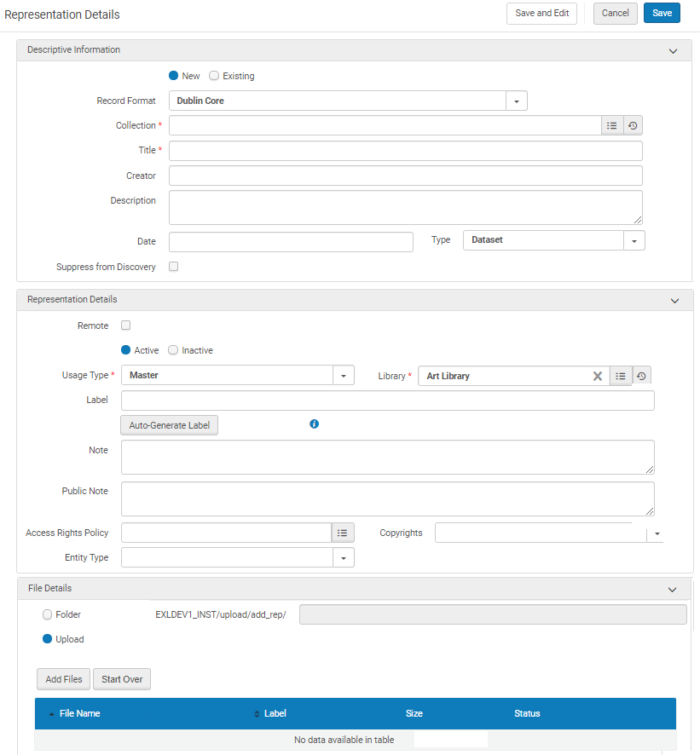Click the Save and Edit button
Viewport: 700px width, 755px height.
pos(541,14)
